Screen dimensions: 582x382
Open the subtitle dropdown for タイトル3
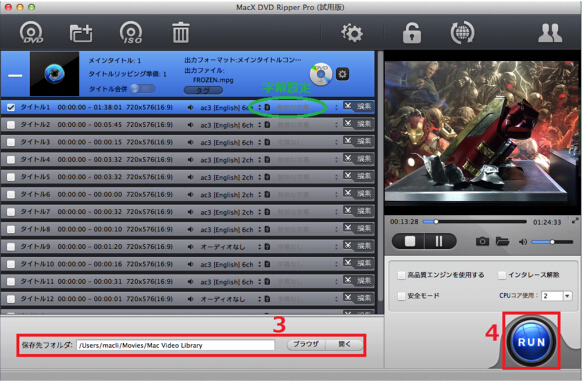pyautogui.click(x=336, y=142)
